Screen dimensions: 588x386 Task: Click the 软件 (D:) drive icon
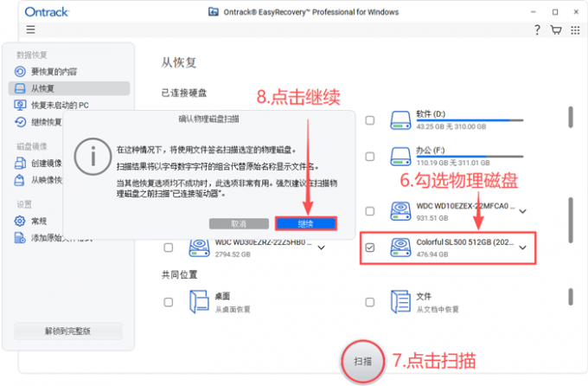(x=400, y=120)
